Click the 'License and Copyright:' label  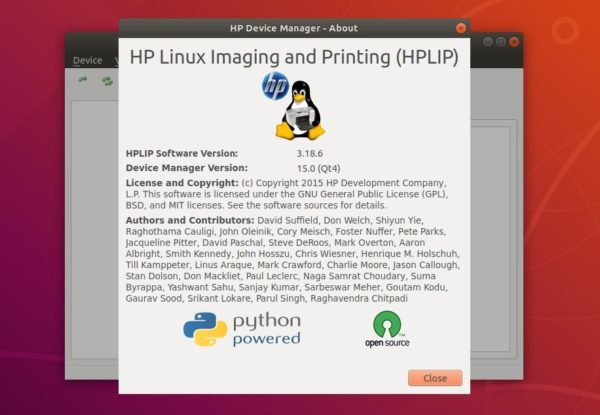(182, 183)
